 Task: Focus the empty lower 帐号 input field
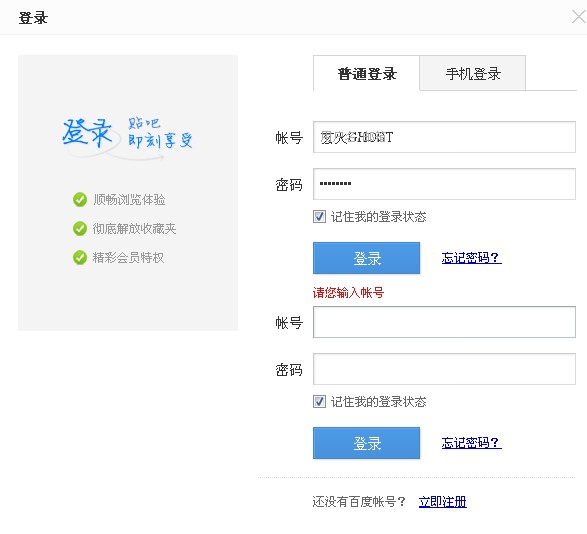tap(444, 322)
